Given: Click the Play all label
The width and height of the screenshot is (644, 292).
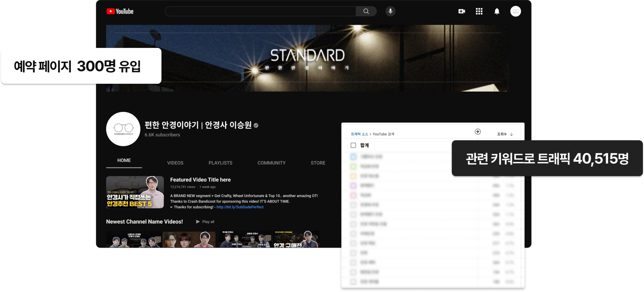Looking at the screenshot, I should tap(208, 222).
